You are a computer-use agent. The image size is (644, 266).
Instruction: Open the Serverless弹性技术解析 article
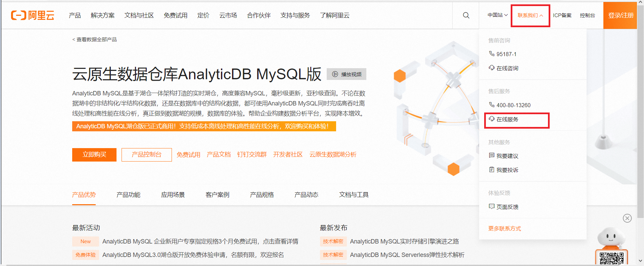(x=407, y=255)
